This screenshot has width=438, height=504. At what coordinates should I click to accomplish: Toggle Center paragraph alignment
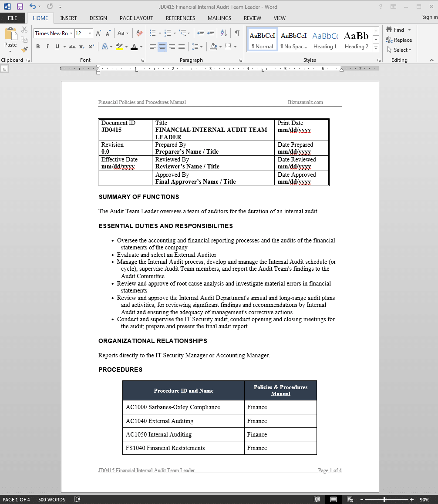tap(162, 47)
